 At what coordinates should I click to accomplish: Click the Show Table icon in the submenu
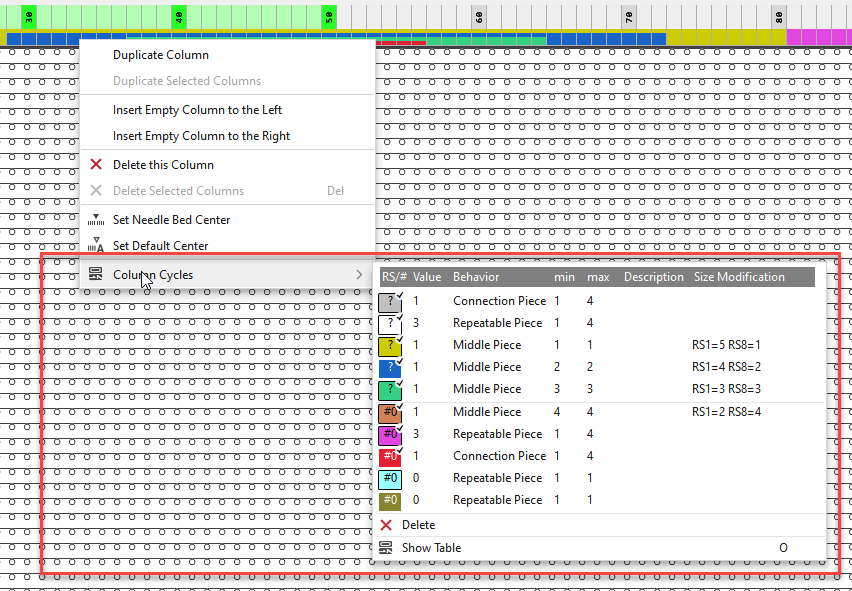(x=386, y=548)
